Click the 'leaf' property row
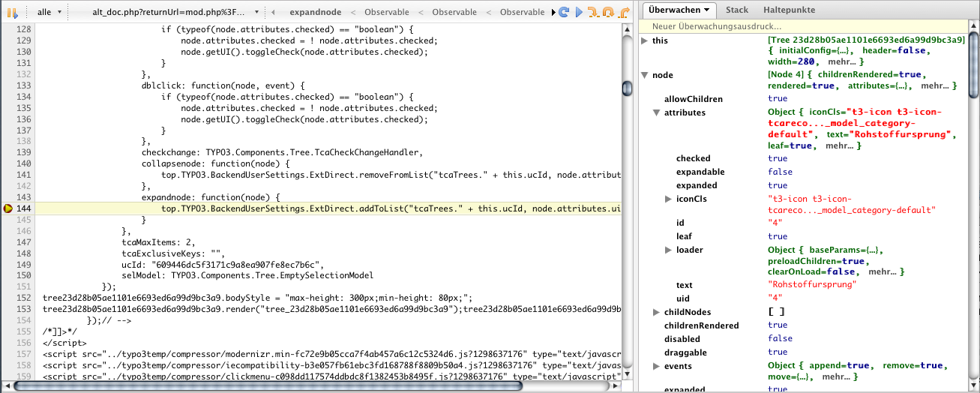Viewport: 980px width, 393px height. (x=802, y=236)
